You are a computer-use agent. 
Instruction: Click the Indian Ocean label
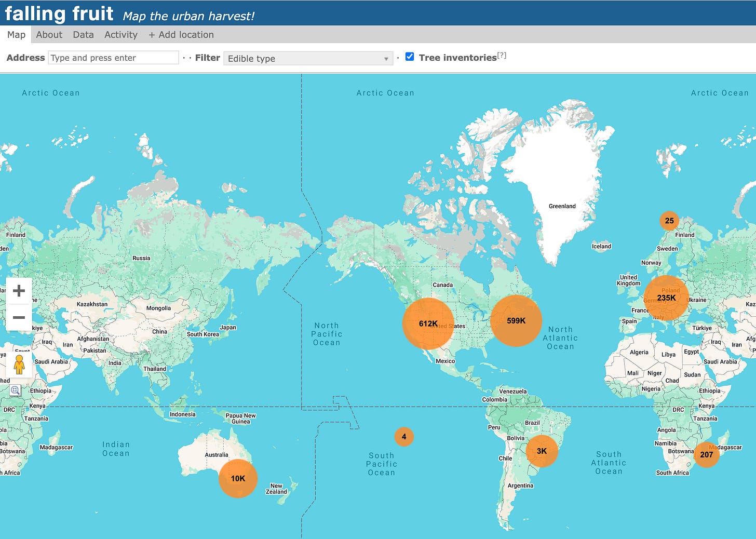coord(116,449)
